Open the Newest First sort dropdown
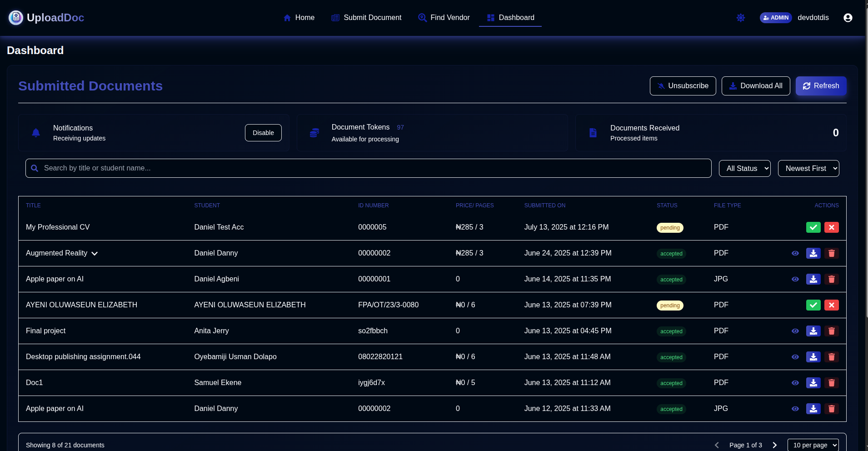 [808, 168]
